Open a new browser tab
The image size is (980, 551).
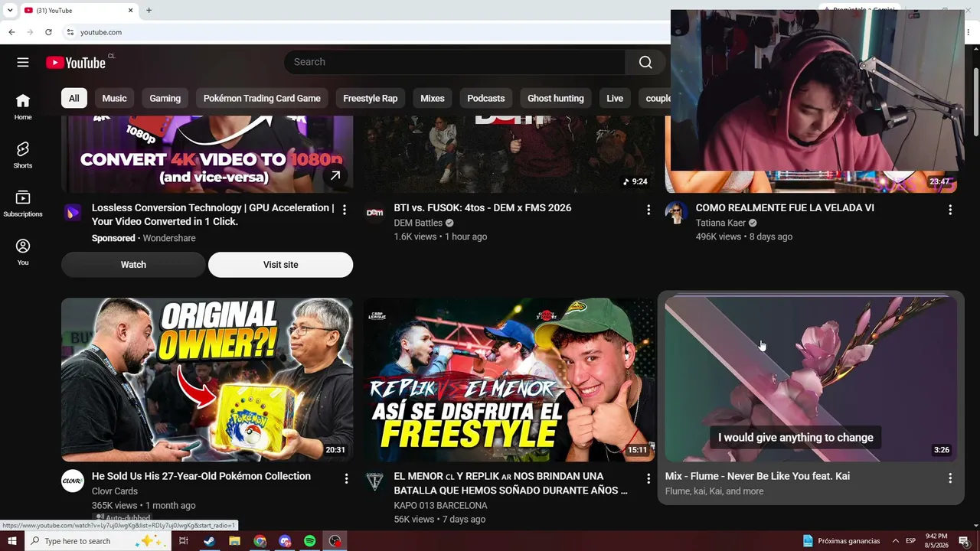point(149,11)
